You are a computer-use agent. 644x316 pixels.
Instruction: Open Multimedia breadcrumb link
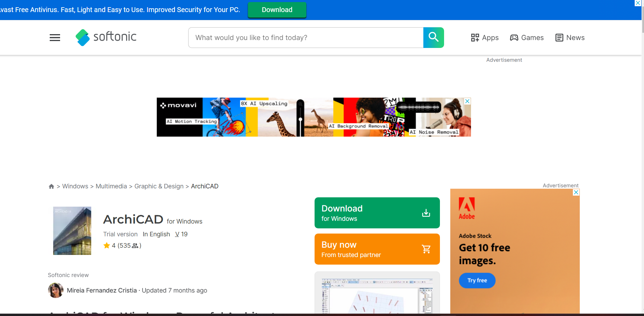click(111, 186)
